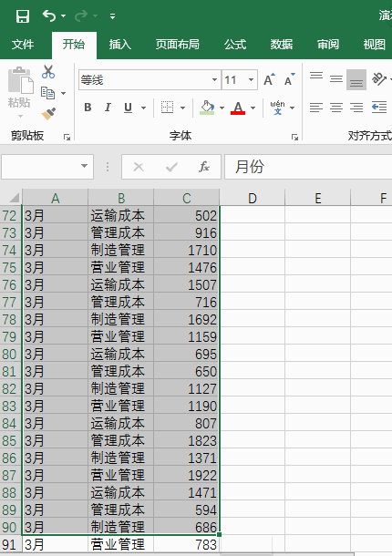Click the Save icon in quick access toolbar
392x556 pixels.
pyautogui.click(x=23, y=16)
